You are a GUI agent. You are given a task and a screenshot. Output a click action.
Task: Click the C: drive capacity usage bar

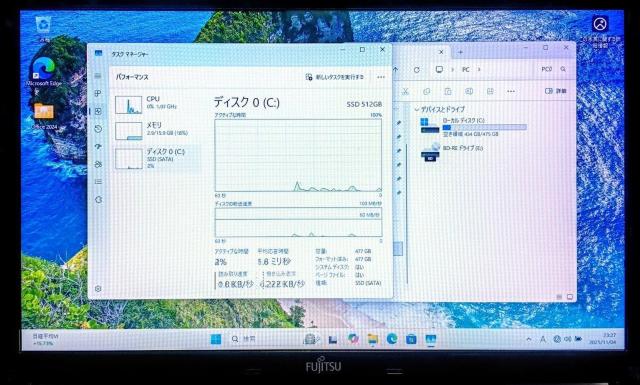coord(484,128)
